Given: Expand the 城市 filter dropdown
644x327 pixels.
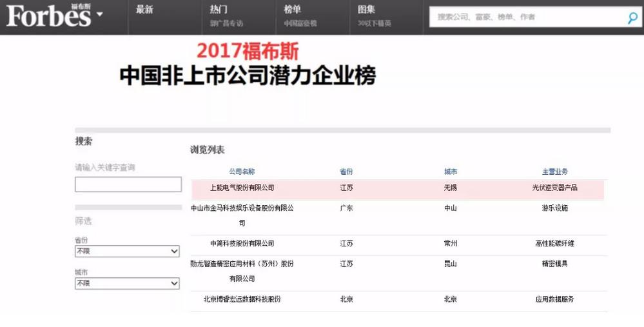Looking at the screenshot, I should [x=127, y=283].
